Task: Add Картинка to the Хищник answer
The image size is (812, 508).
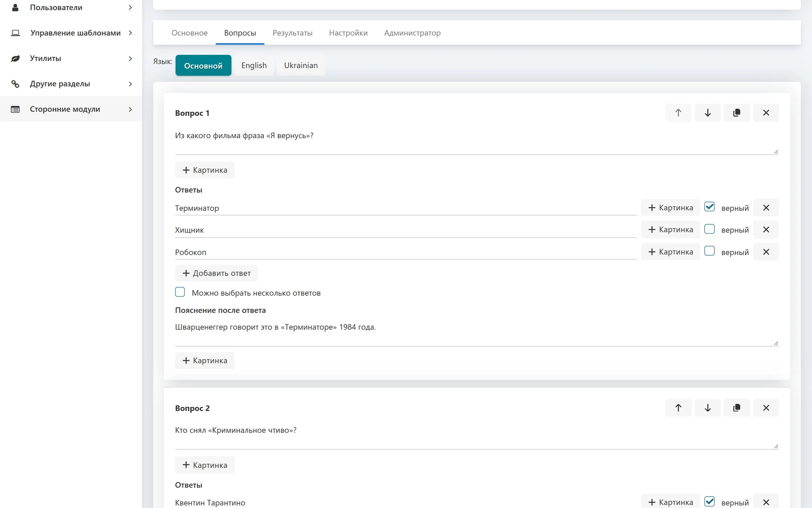Action: pyautogui.click(x=670, y=230)
